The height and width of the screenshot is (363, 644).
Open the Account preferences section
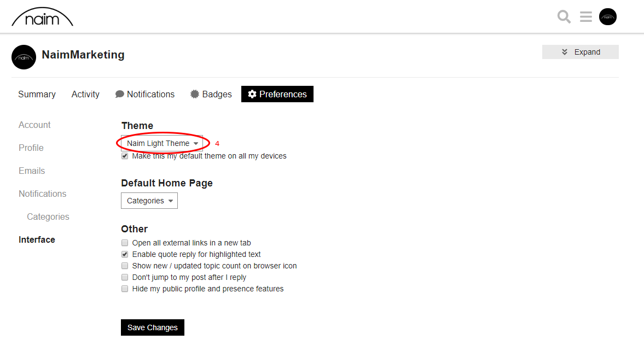pyautogui.click(x=34, y=125)
